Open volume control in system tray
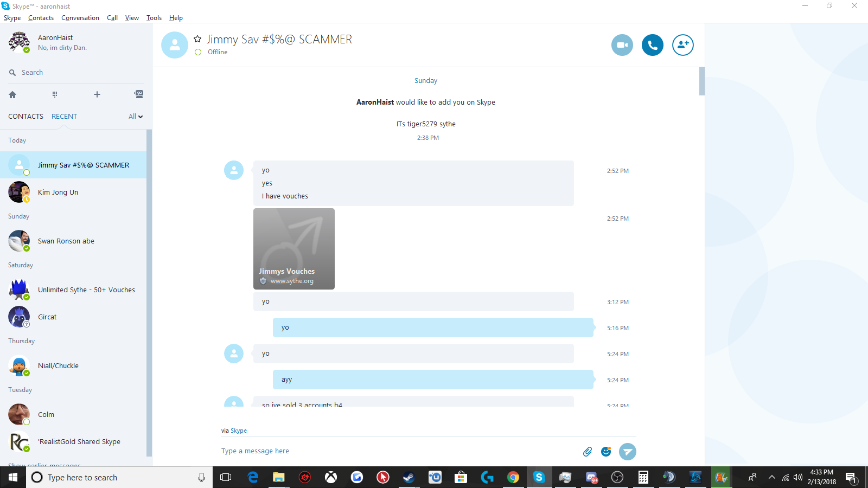This screenshot has height=488, width=868. click(x=798, y=477)
